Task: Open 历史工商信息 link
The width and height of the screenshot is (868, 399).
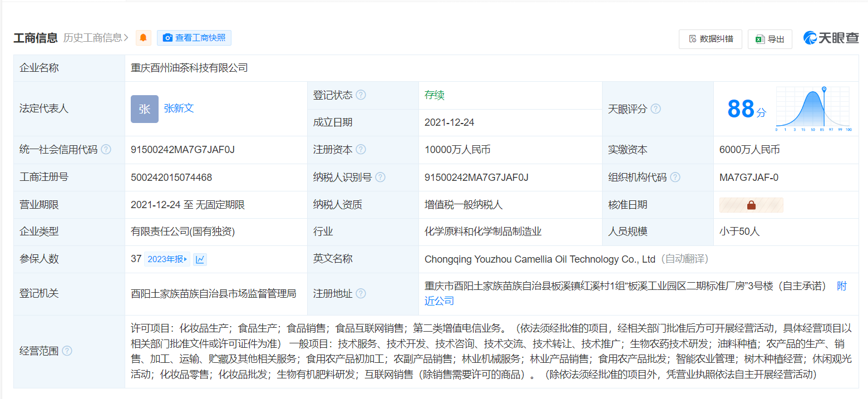Action: 96,38
